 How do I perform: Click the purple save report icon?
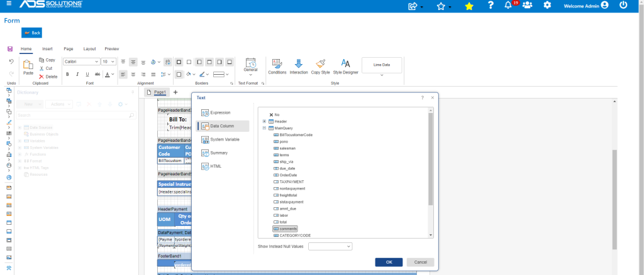click(x=10, y=49)
